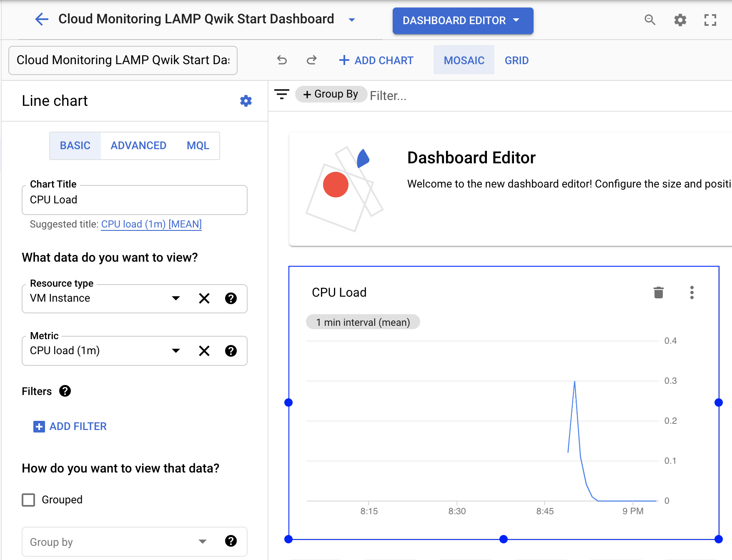Redo the last change
The image size is (732, 560).
[311, 60]
